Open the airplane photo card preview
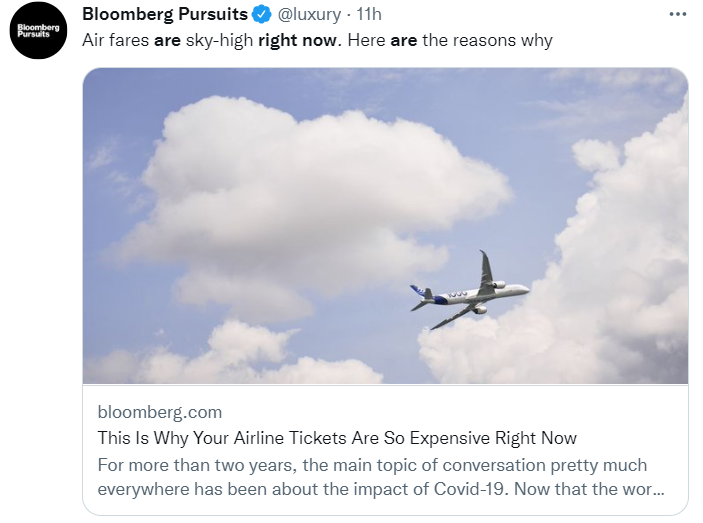The height and width of the screenshot is (523, 703). pos(385,226)
